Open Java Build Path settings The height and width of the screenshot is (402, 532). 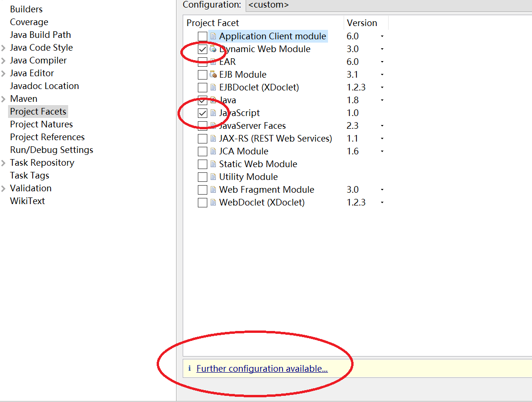[40, 35]
